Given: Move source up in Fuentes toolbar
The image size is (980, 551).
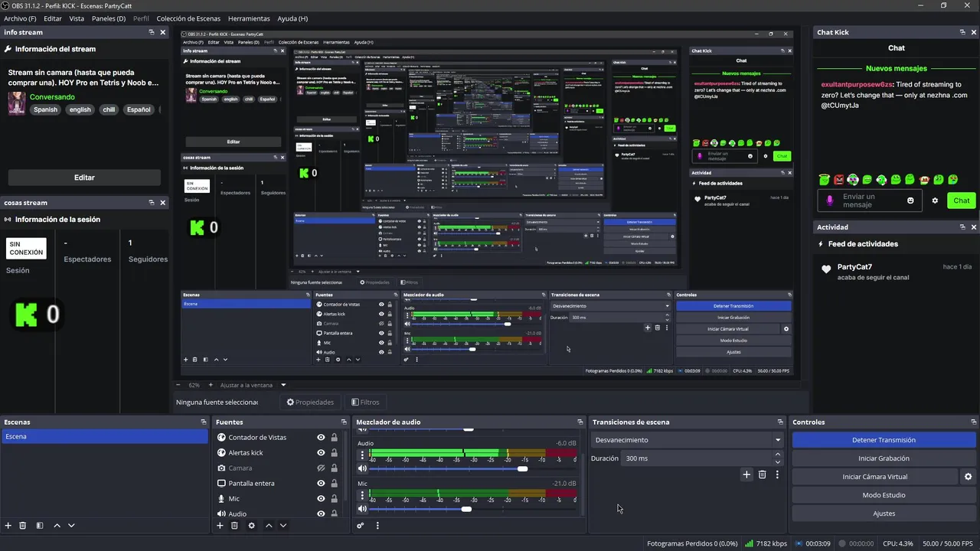Looking at the screenshot, I should 269,526.
